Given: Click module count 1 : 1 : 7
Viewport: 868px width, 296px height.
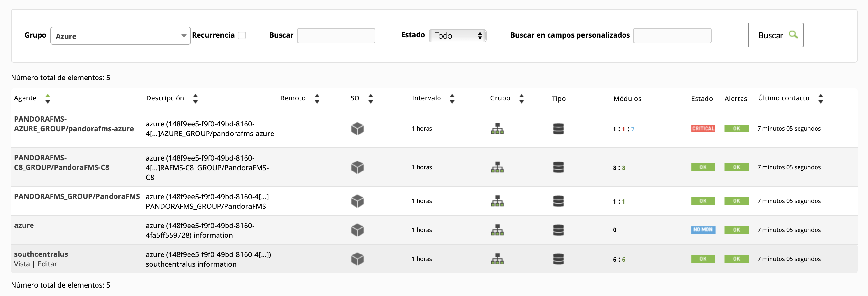Looking at the screenshot, I should point(623,129).
